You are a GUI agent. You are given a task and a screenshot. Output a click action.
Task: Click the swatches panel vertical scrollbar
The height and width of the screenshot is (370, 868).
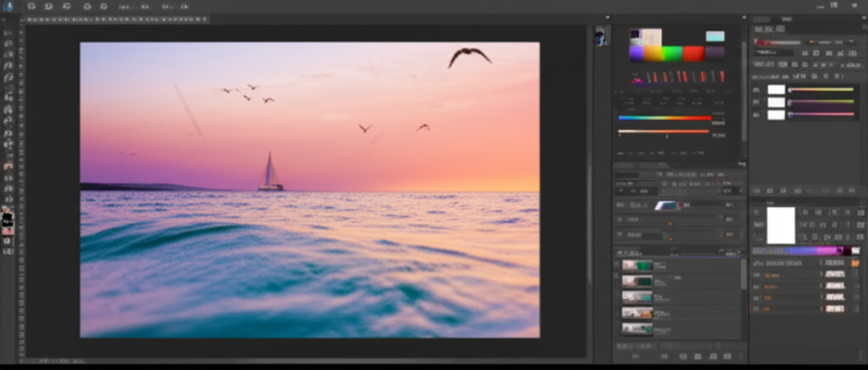[x=743, y=92]
